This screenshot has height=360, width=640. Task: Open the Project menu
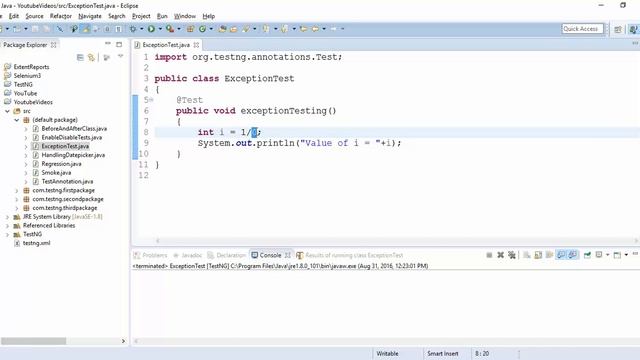tap(141, 16)
